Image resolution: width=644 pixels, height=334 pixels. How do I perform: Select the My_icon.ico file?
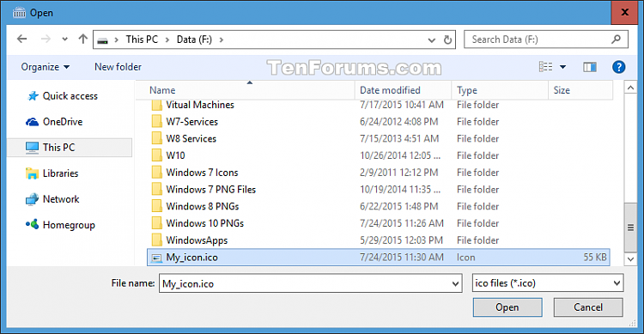click(x=379, y=258)
